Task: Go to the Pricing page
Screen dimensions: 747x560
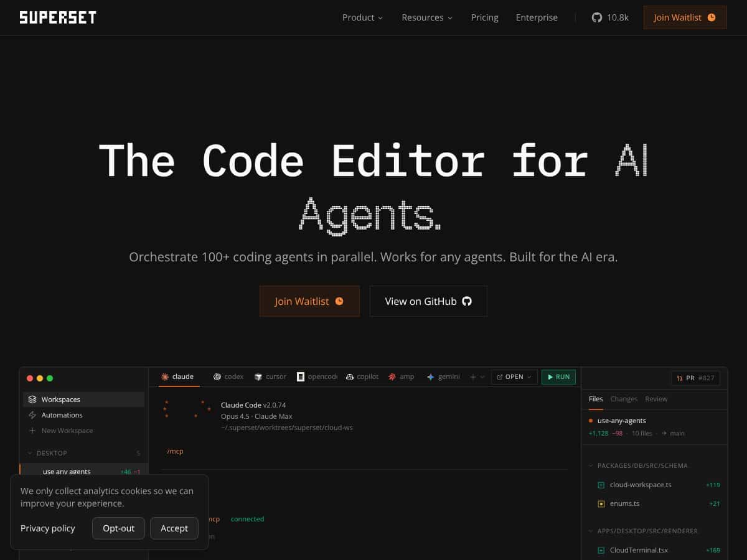Action: (485, 17)
